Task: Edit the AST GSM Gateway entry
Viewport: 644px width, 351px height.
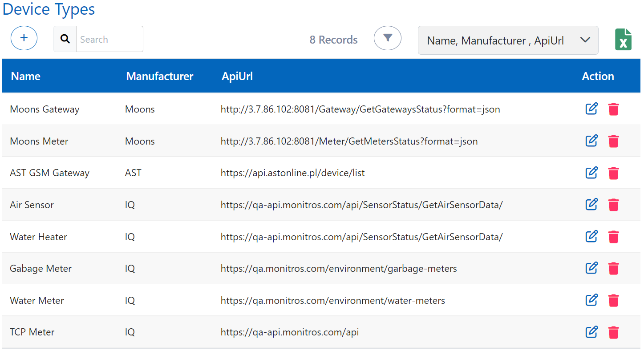Action: [x=591, y=173]
